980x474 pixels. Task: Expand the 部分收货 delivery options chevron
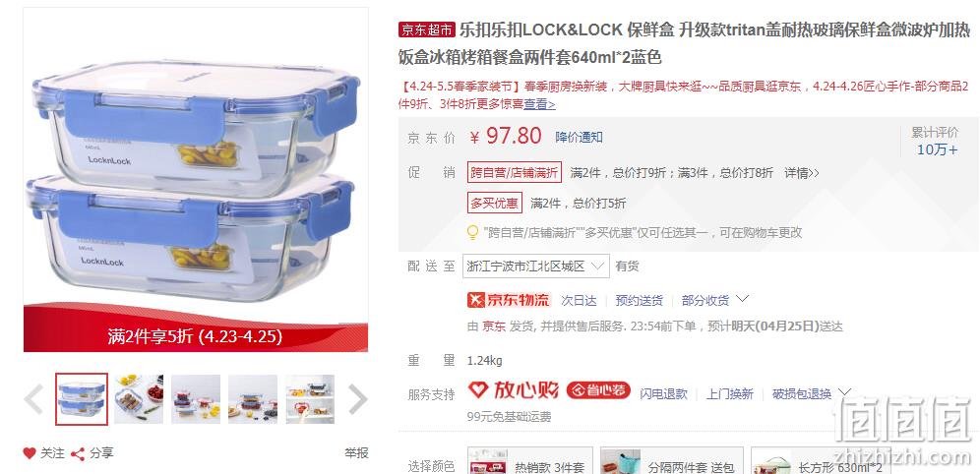pos(742,299)
